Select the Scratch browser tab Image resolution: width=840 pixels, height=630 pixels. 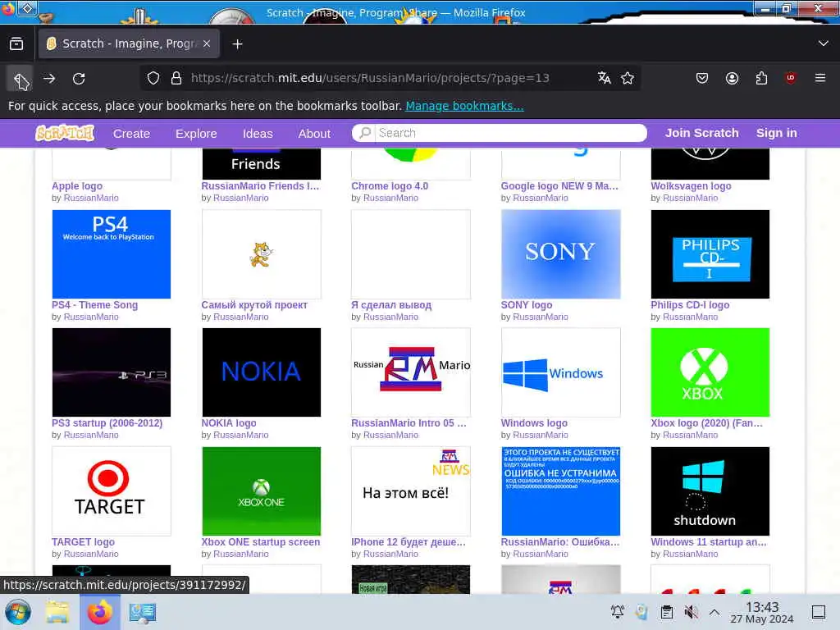coord(129,44)
